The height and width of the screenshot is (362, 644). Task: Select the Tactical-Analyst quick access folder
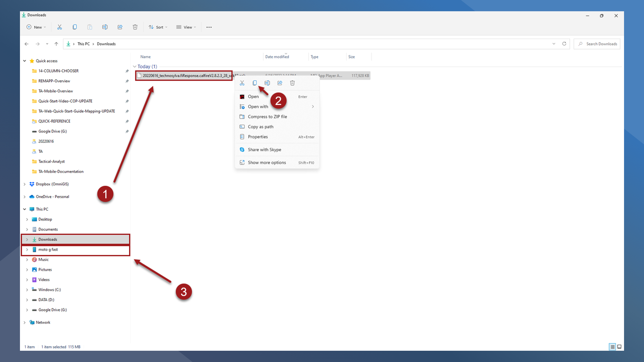(52, 162)
